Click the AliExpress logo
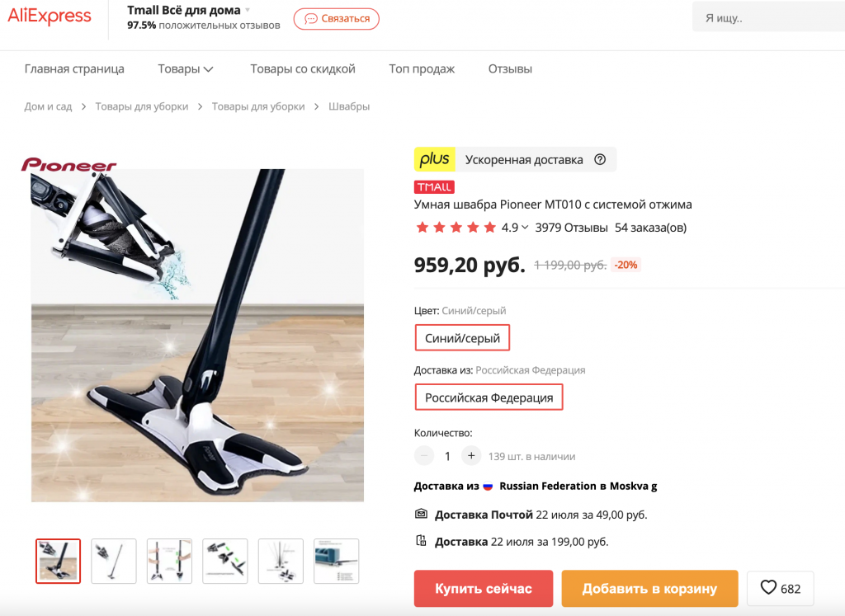This screenshot has width=845, height=616. pos(50,17)
